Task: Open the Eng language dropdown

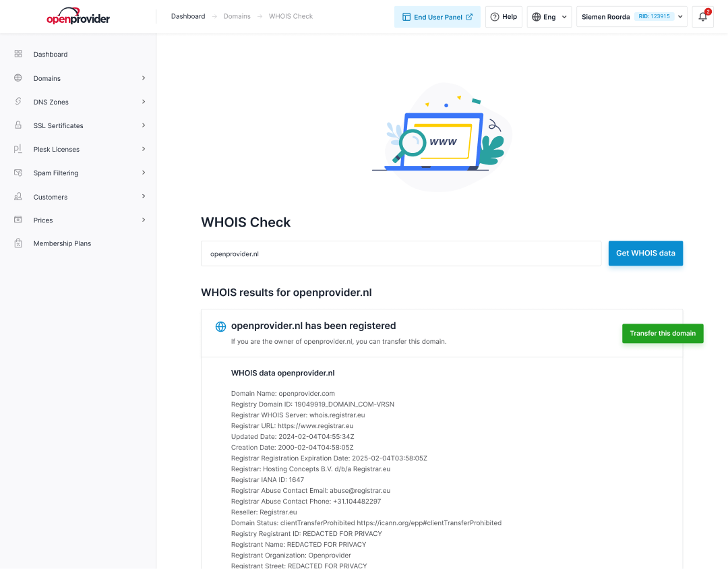Action: [549, 17]
